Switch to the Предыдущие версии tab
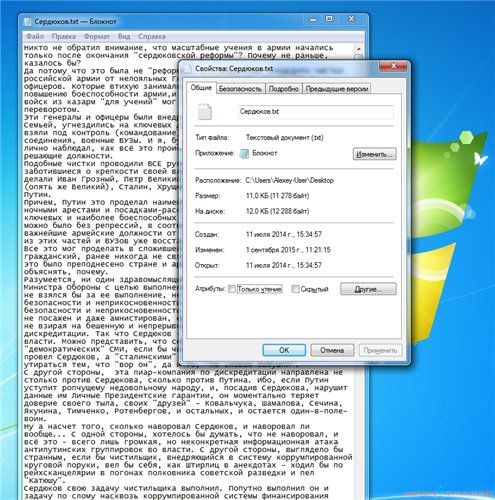The image size is (495, 500). [337, 89]
